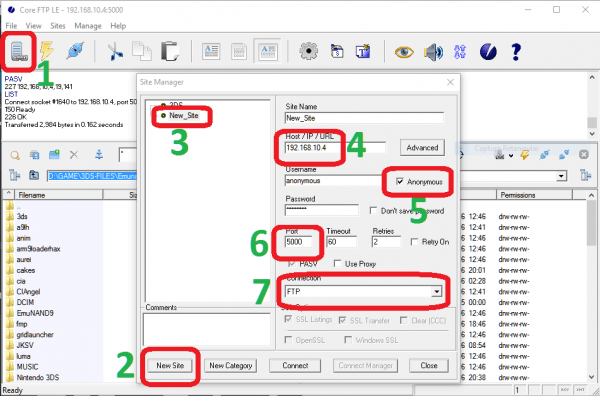Click the Host / IP / URL field
The image size is (600, 396).
click(x=335, y=148)
